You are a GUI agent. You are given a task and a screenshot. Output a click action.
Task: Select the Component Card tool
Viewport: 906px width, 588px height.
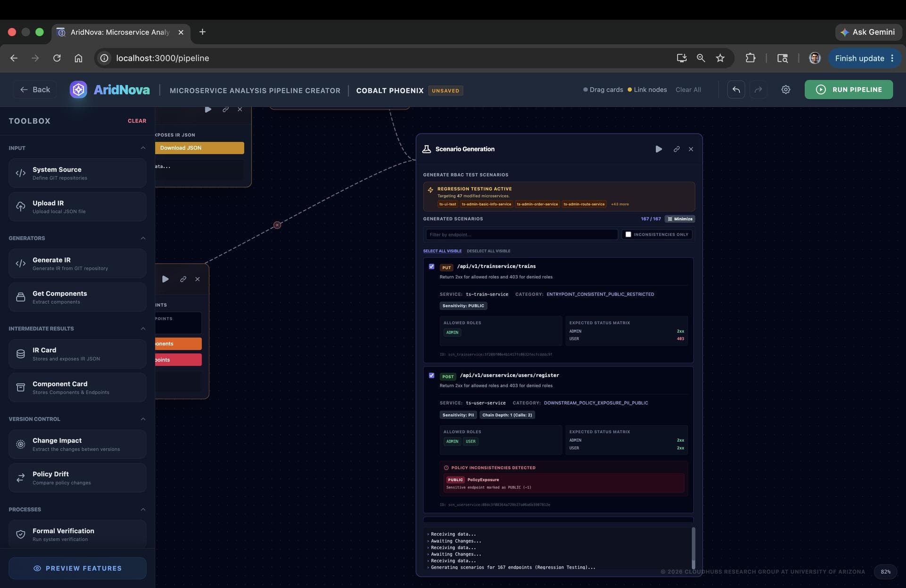(77, 387)
